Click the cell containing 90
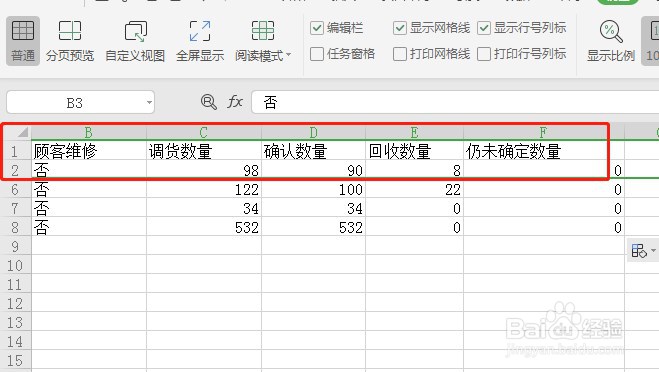The height and width of the screenshot is (372, 659). [x=314, y=170]
